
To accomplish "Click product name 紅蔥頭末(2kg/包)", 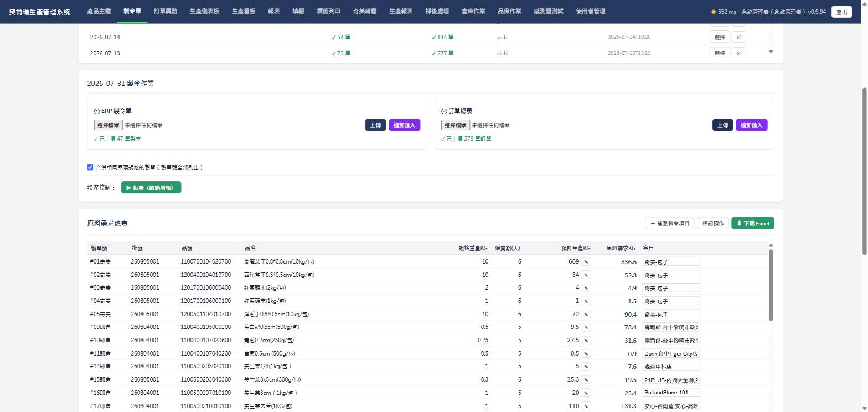I will point(265,287).
